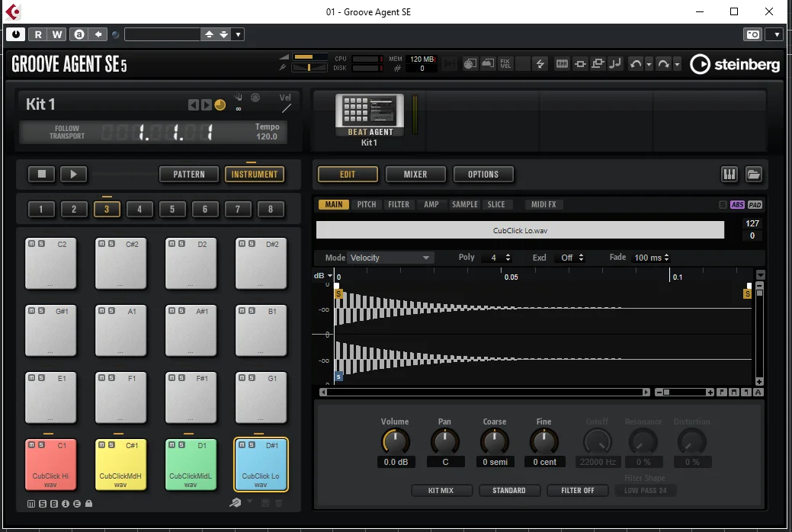The height and width of the screenshot is (532, 792).
Task: Click the MIDI reset lightning icon
Action: click(540, 64)
